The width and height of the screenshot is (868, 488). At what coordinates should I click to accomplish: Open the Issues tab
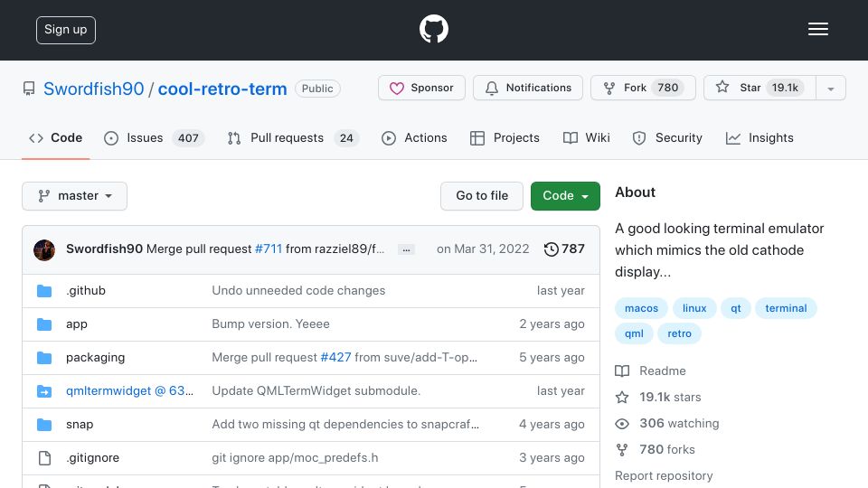click(154, 137)
